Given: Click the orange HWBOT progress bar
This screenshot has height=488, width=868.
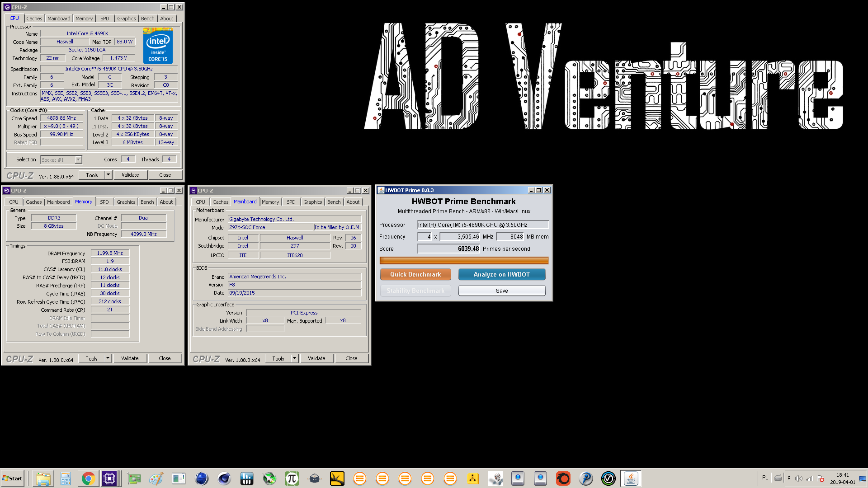Looking at the screenshot, I should click(x=464, y=260).
